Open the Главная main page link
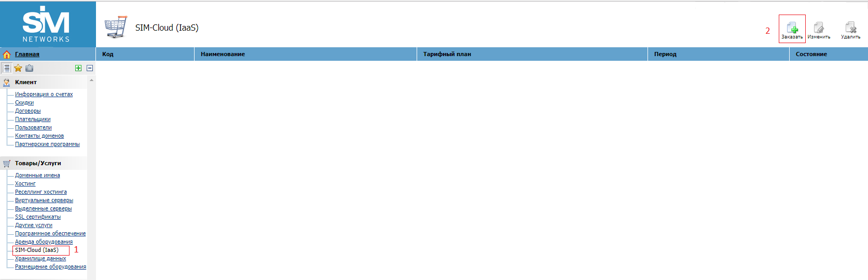 (27, 54)
